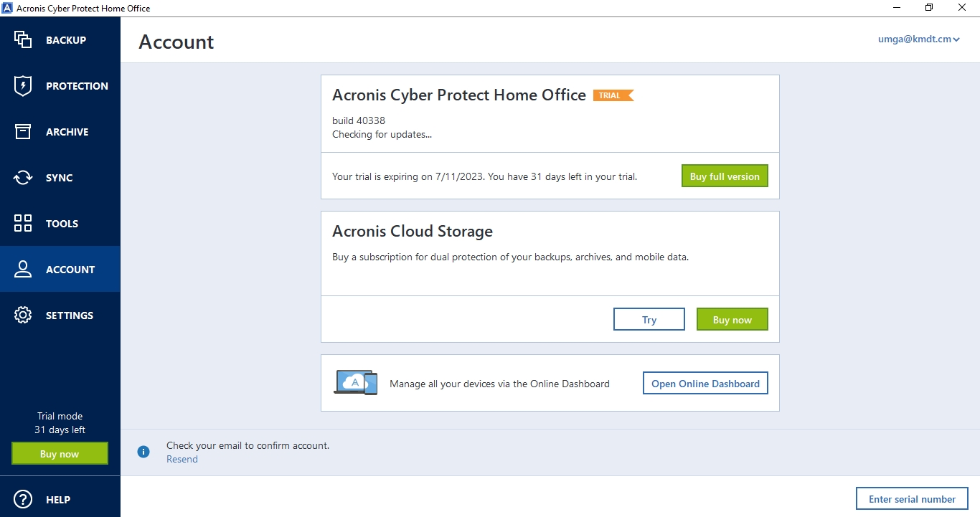980x517 pixels.
Task: Click the Protection shield icon
Action: click(23, 86)
